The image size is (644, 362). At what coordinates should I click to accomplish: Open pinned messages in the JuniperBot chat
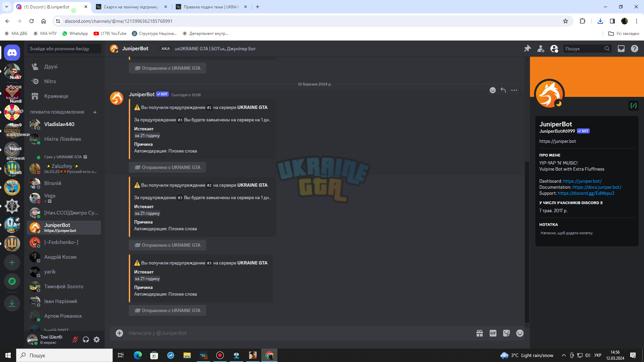click(527, 49)
